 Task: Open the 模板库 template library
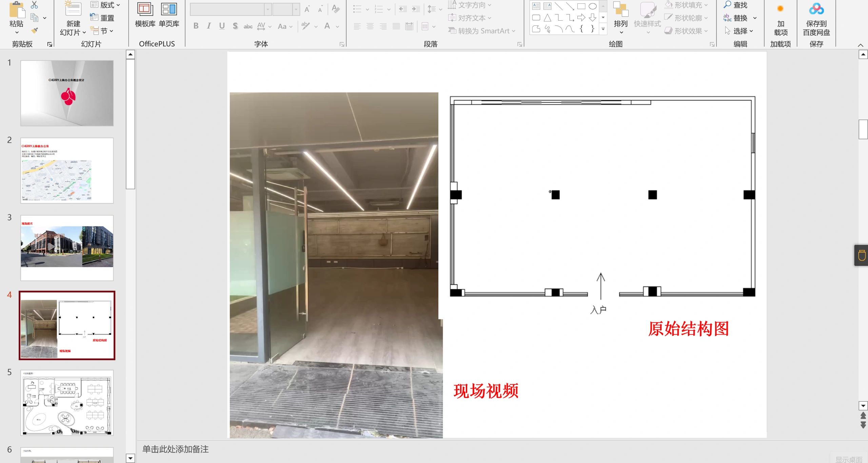145,15
